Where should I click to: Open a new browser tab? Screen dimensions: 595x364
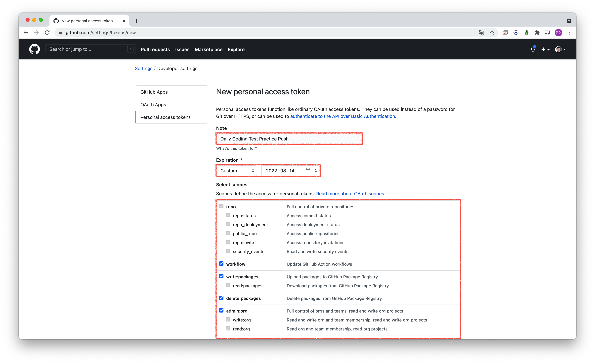[136, 21]
